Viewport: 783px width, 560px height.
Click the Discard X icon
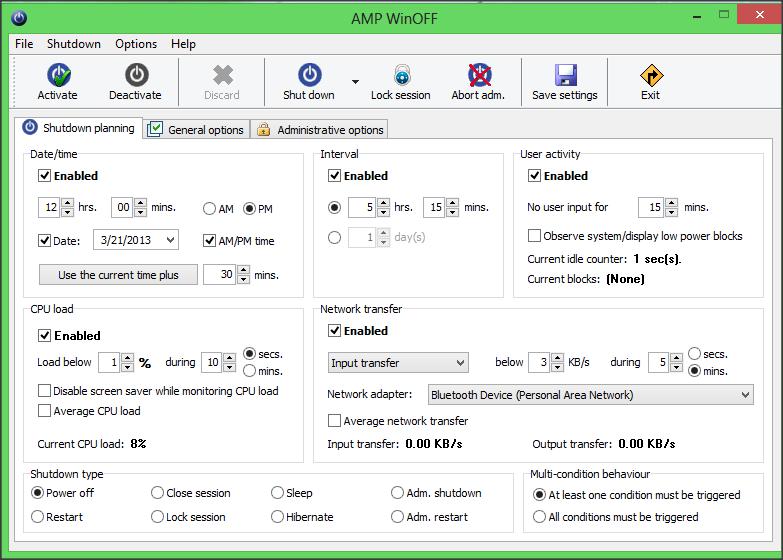[x=223, y=75]
